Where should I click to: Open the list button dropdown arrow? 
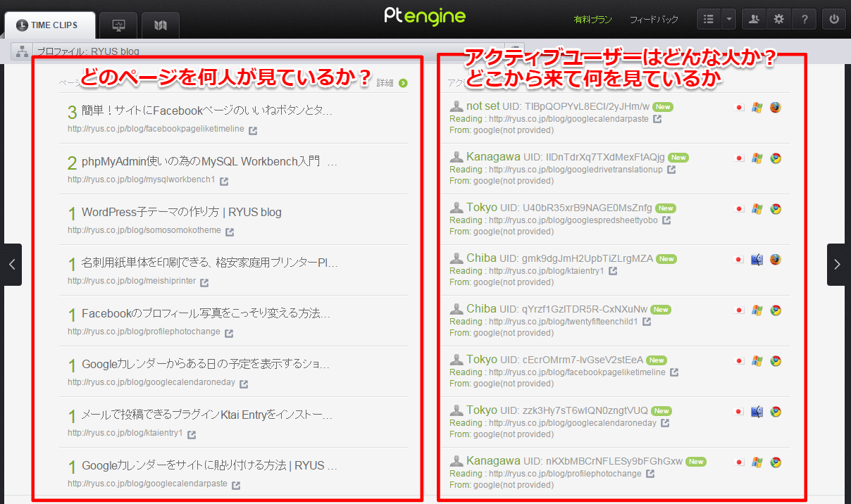[x=728, y=20]
